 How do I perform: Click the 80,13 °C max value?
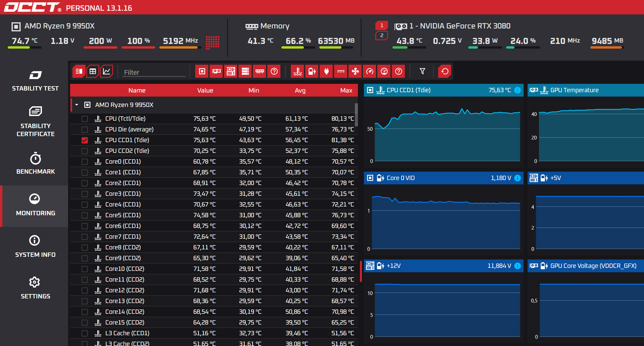342,119
